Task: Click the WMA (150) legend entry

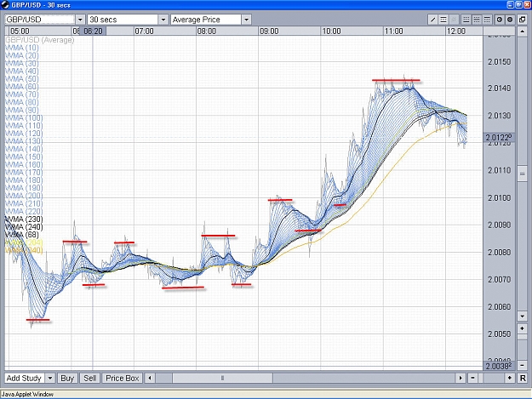Action: pyautogui.click(x=24, y=157)
